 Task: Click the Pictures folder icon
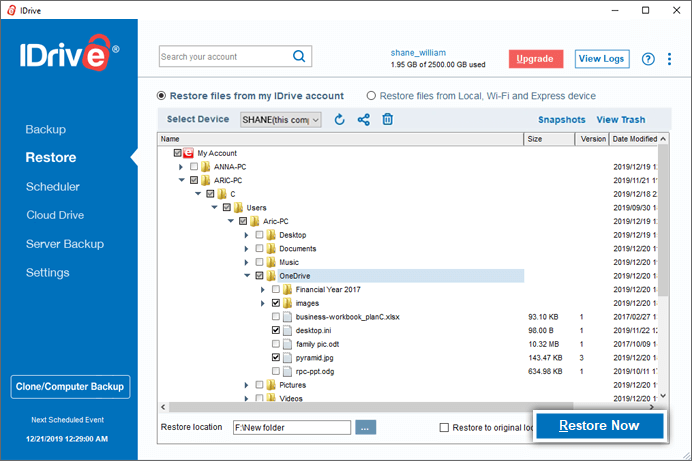tap(271, 385)
